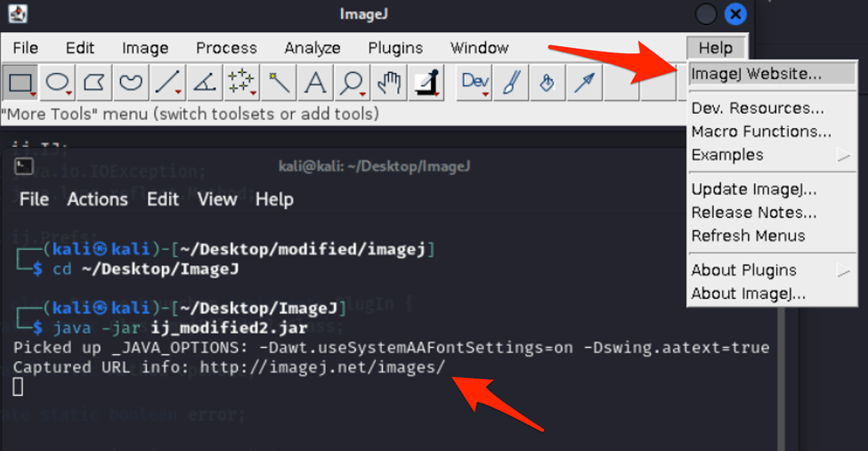Click the ImageJ title bar app icon
868x451 pixels.
pos(18,14)
